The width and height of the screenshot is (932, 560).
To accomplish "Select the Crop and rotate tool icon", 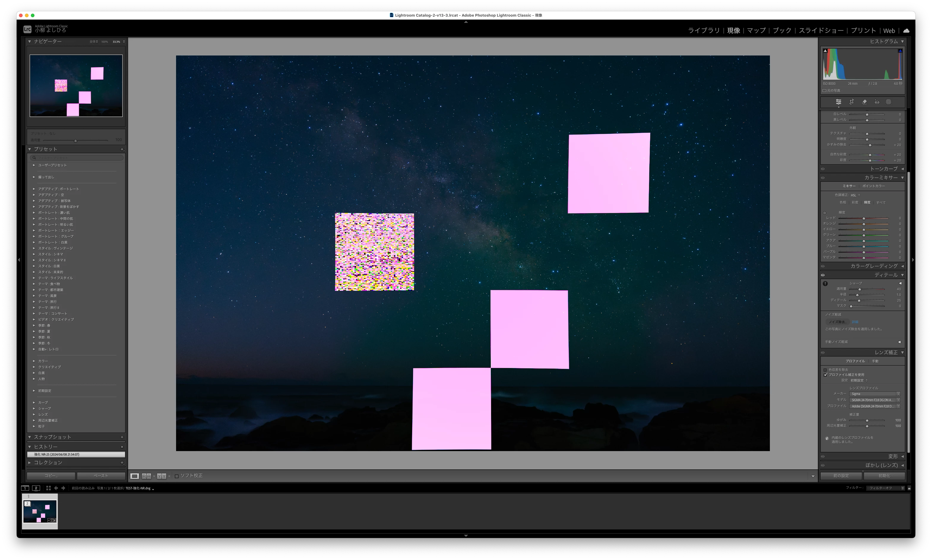I will tap(852, 102).
